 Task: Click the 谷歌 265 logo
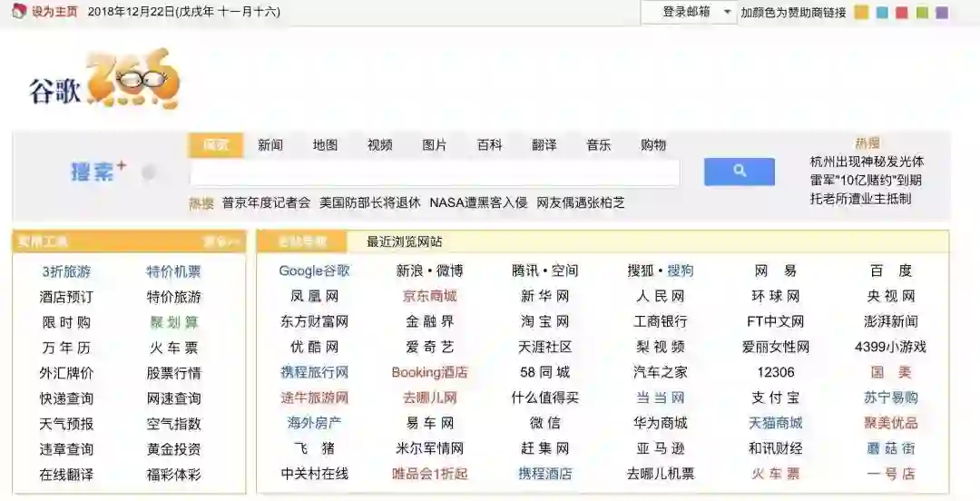pos(103,79)
